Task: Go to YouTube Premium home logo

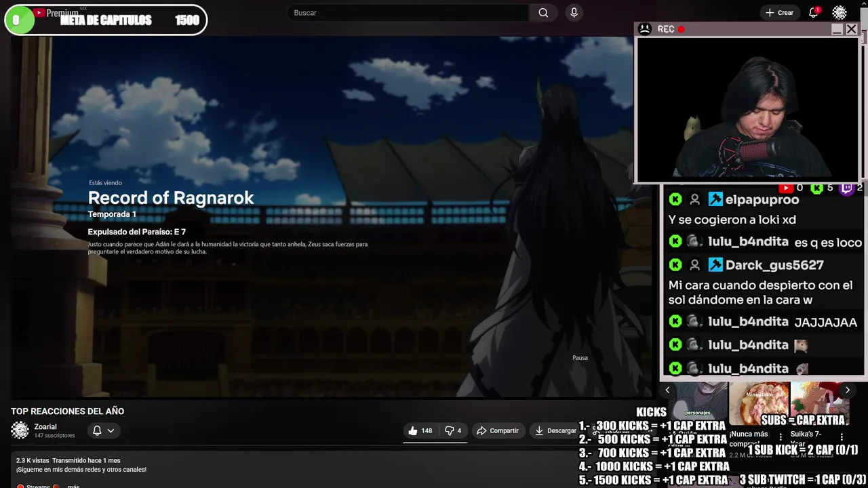Action: point(56,13)
